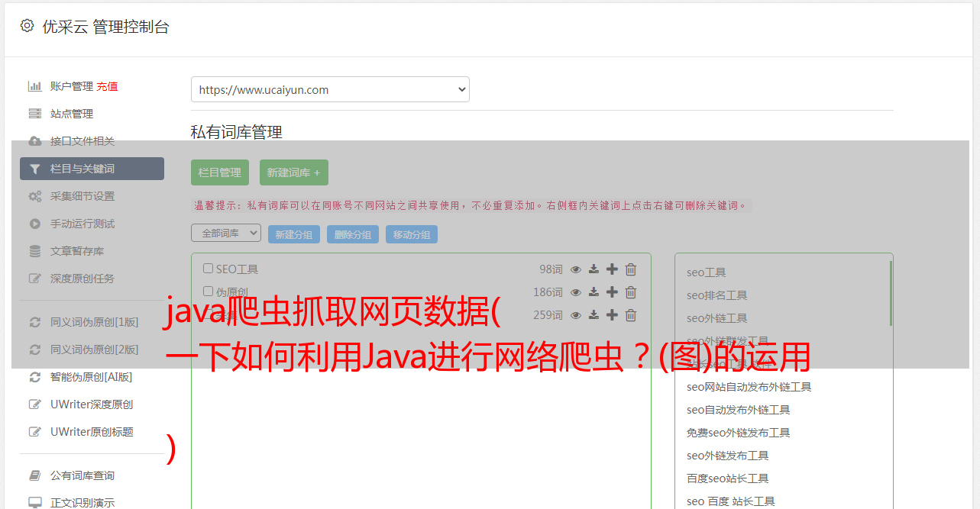Click the trash icon in the 259词 row

tap(631, 315)
